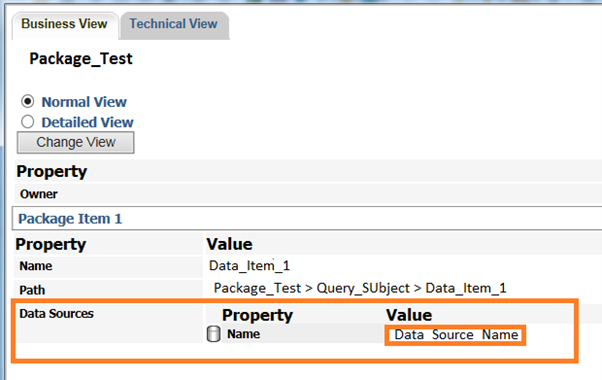Open the Technical View tab
Viewport: 602px width, 380px height.
point(175,25)
